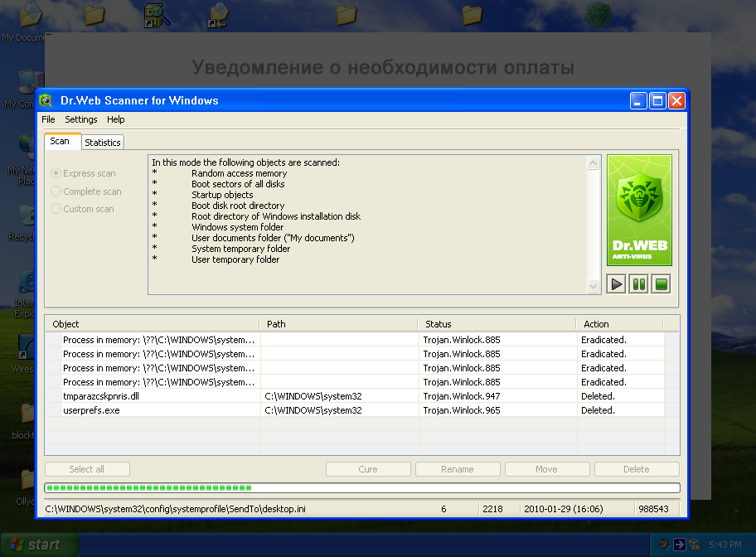Click the green Dr.Web desktop icon at top
756x557 pixels.
pyautogui.click(x=598, y=16)
